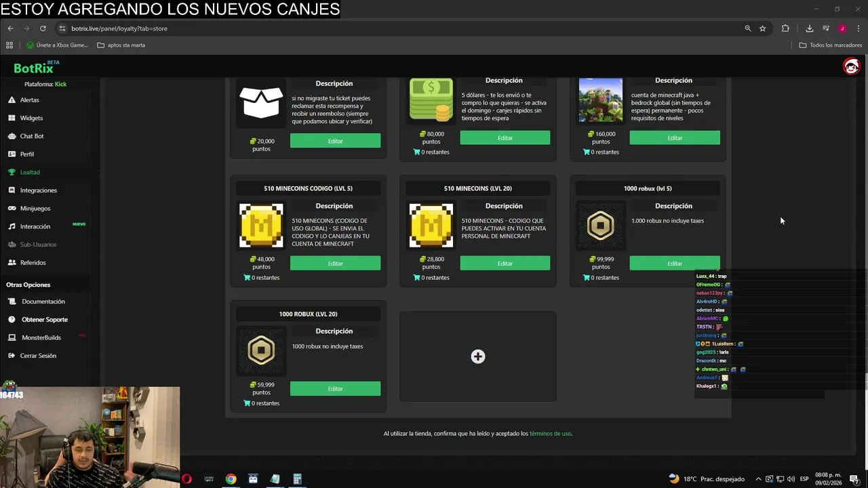Open the Windows notification center
The image size is (868, 488).
coord(854,479)
